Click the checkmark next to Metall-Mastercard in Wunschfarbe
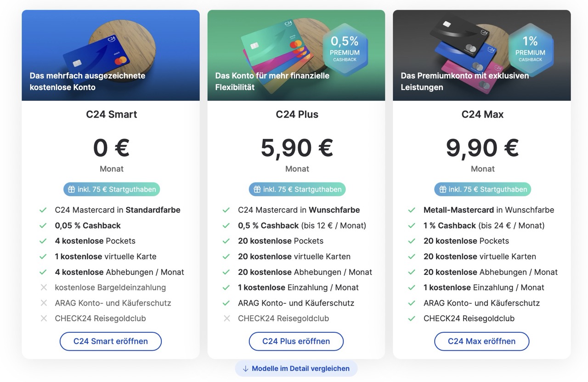588x382 pixels. click(x=412, y=210)
